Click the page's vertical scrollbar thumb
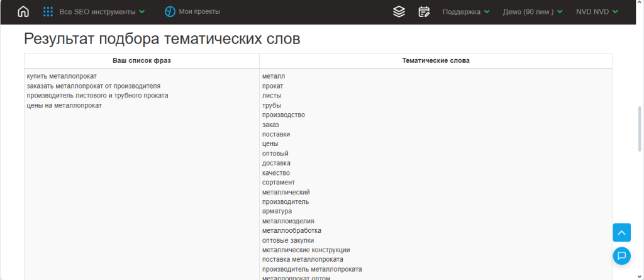Screen dimensions: 644x280 coord(640,128)
